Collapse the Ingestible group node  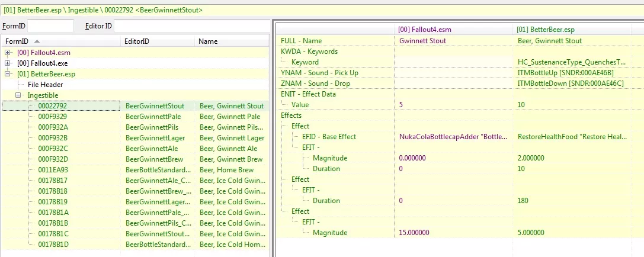[18, 95]
